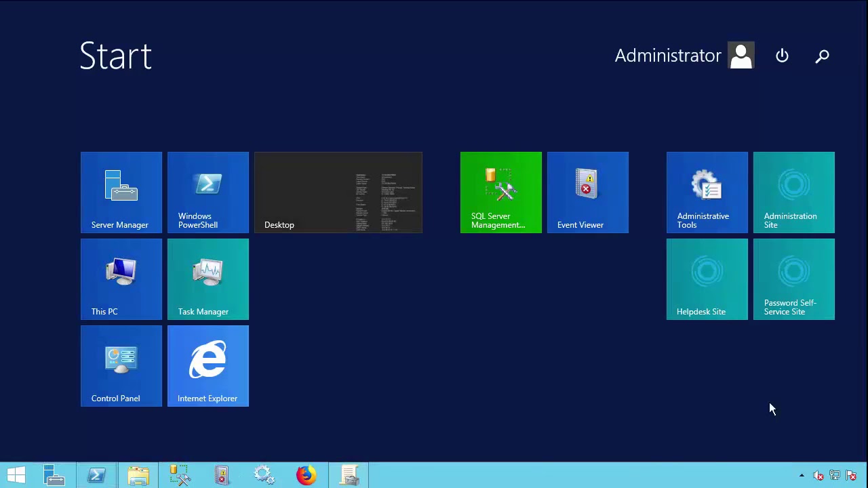
Task: Open the gears Services icon in taskbar
Action: click(264, 475)
